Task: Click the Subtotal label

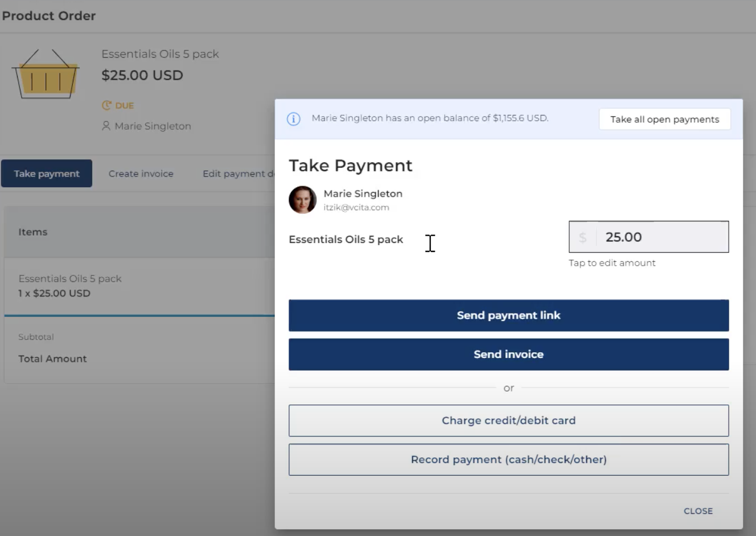Action: pyautogui.click(x=36, y=337)
